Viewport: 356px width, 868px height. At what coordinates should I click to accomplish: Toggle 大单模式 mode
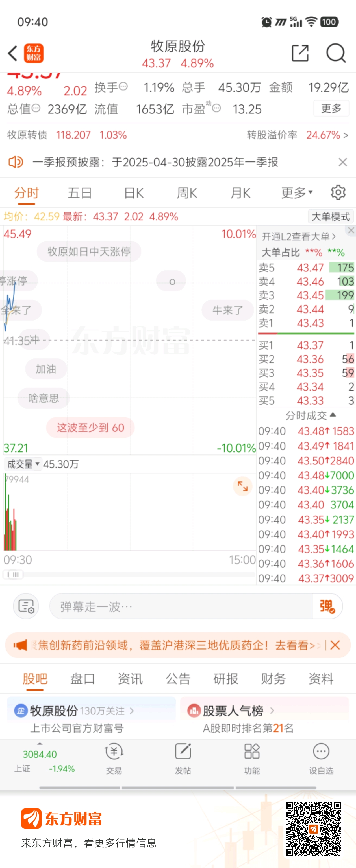tap(330, 216)
